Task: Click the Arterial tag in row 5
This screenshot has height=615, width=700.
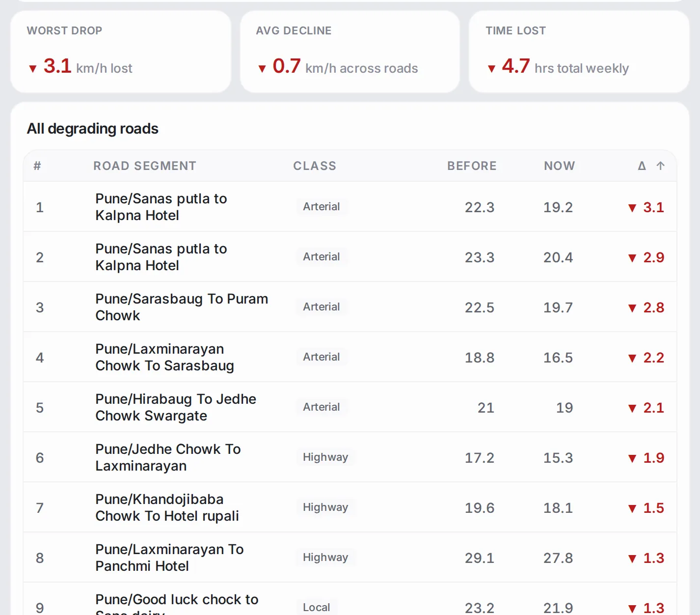Action: click(x=322, y=407)
